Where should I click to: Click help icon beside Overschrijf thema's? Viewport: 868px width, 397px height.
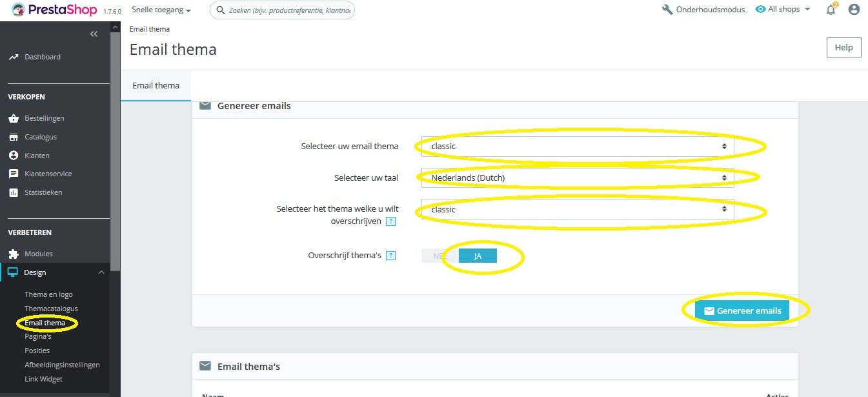[x=390, y=256]
